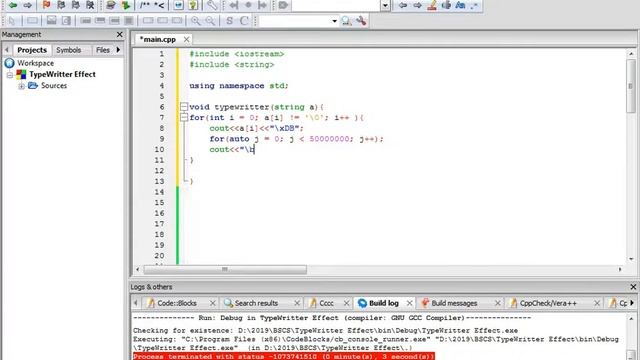Open the Search results tab
The width and height of the screenshot is (640, 360).
(x=256, y=303)
